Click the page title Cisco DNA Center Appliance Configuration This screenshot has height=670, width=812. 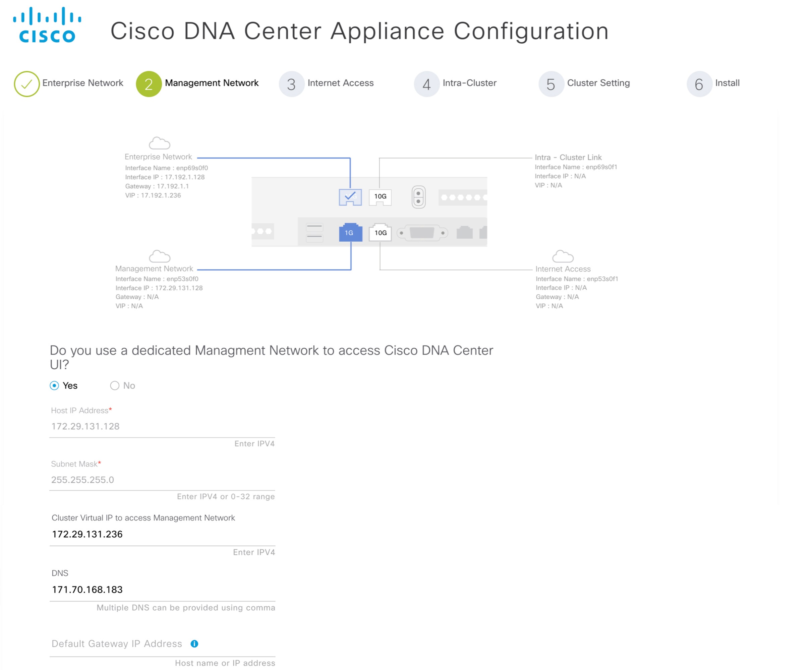359,31
